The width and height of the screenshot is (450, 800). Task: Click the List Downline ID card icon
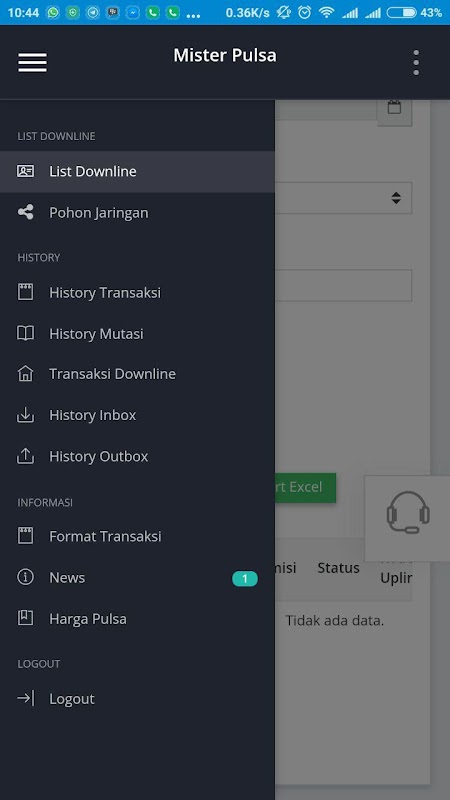(x=26, y=171)
